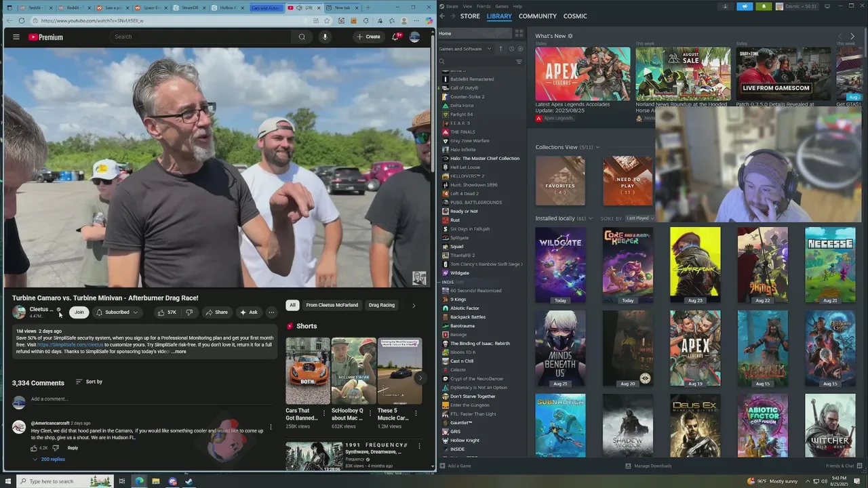This screenshot has width=868, height=488.
Task: Open the Sort by comments dropdown
Action: click(89, 382)
